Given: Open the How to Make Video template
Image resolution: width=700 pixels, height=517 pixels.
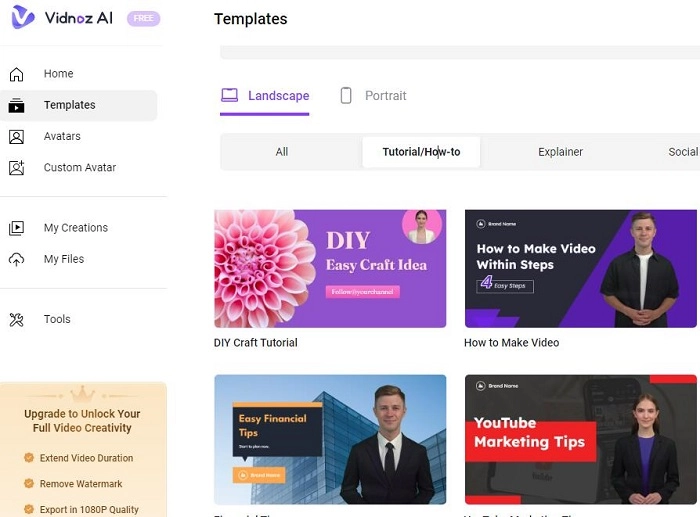Looking at the screenshot, I should 580,268.
